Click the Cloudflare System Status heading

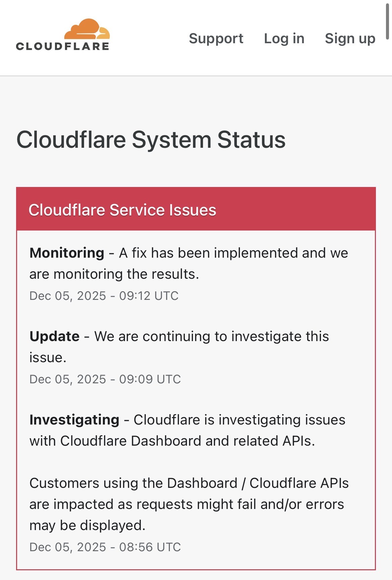point(151,139)
